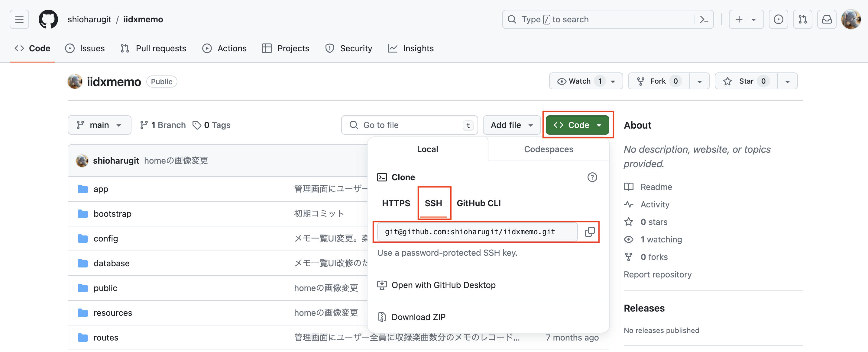The width and height of the screenshot is (868, 352).
Task: Expand the Add file dropdown
Action: click(x=511, y=125)
